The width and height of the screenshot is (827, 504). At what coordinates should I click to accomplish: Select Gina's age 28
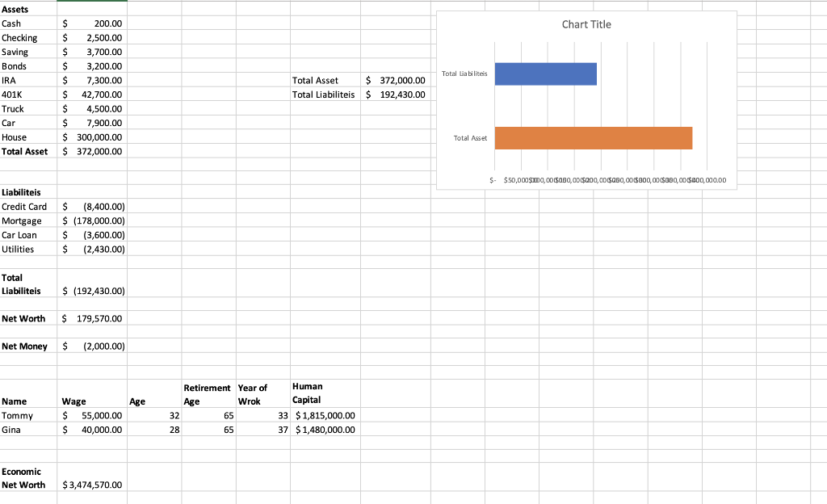pos(154,430)
